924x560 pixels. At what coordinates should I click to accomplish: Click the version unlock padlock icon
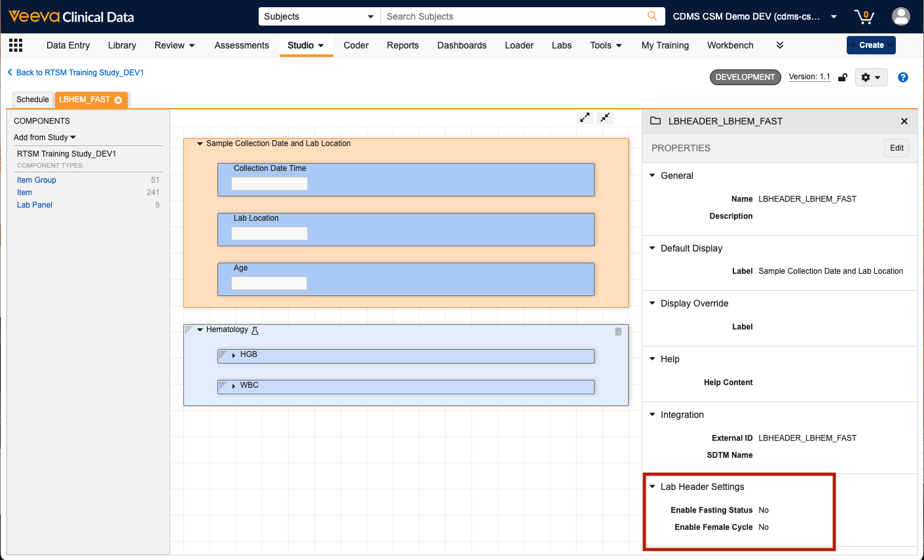pyautogui.click(x=843, y=77)
